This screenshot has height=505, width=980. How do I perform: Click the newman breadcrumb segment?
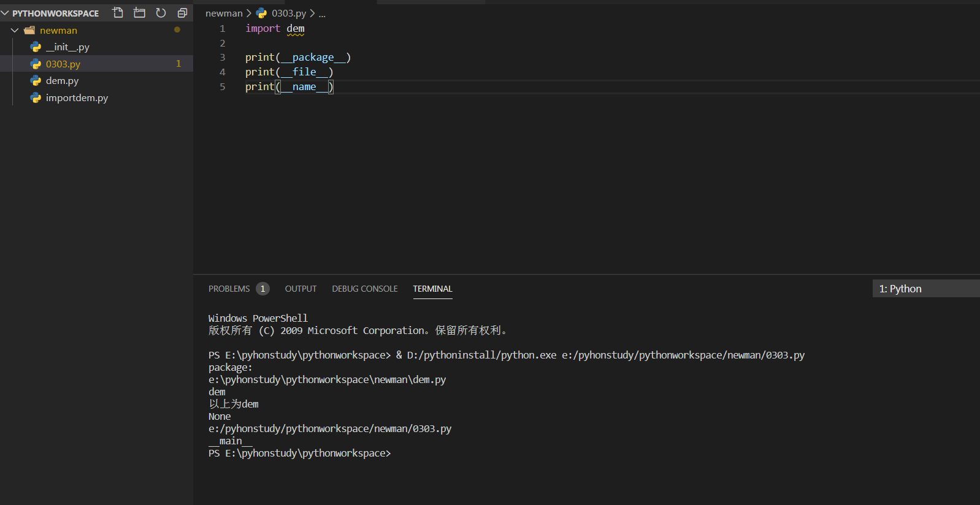click(x=224, y=13)
